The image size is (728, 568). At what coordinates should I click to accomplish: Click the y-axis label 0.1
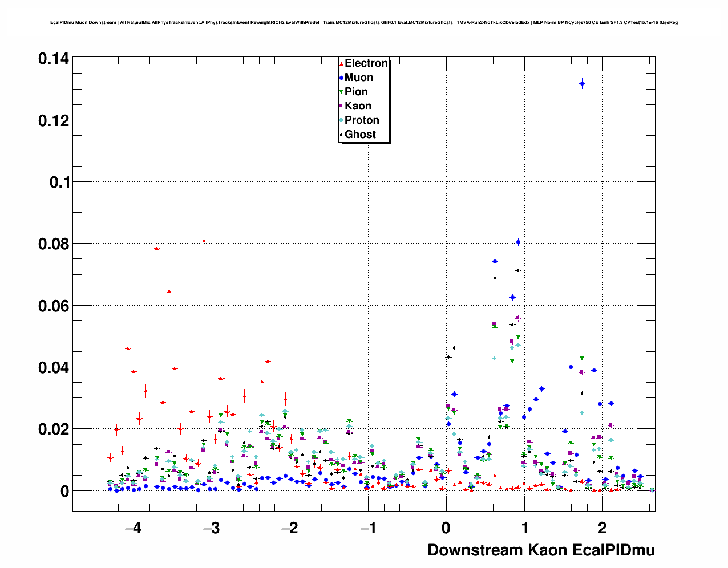coord(59,182)
